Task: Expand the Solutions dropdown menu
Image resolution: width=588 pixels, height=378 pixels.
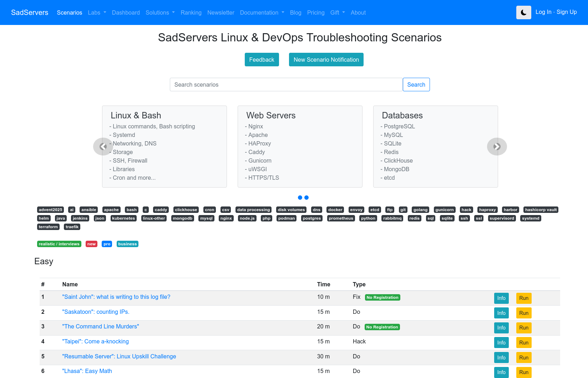Action: pyautogui.click(x=160, y=12)
